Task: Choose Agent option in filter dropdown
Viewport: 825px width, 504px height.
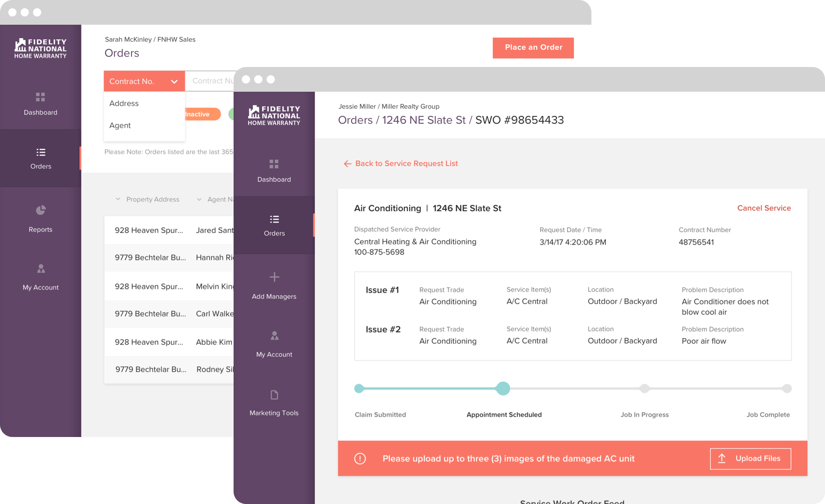Action: [x=120, y=126]
